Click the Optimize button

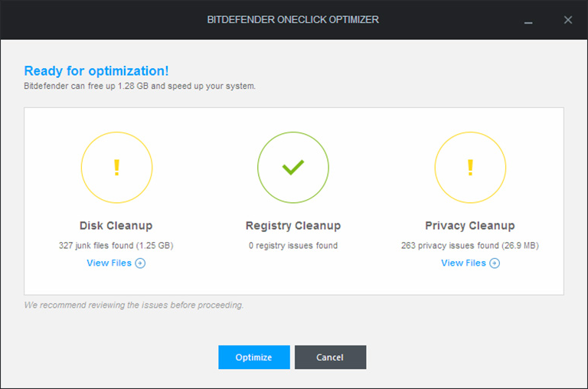254,357
